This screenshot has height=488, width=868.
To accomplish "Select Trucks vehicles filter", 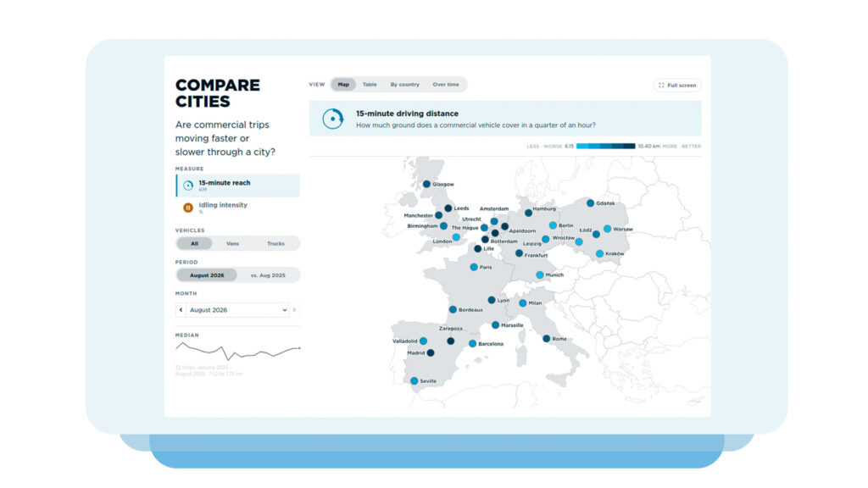I will [275, 243].
